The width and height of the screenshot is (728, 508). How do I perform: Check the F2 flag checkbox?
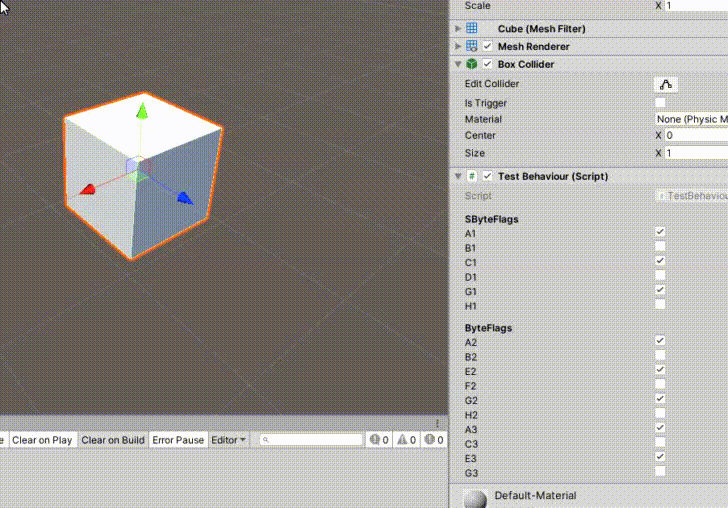660,384
